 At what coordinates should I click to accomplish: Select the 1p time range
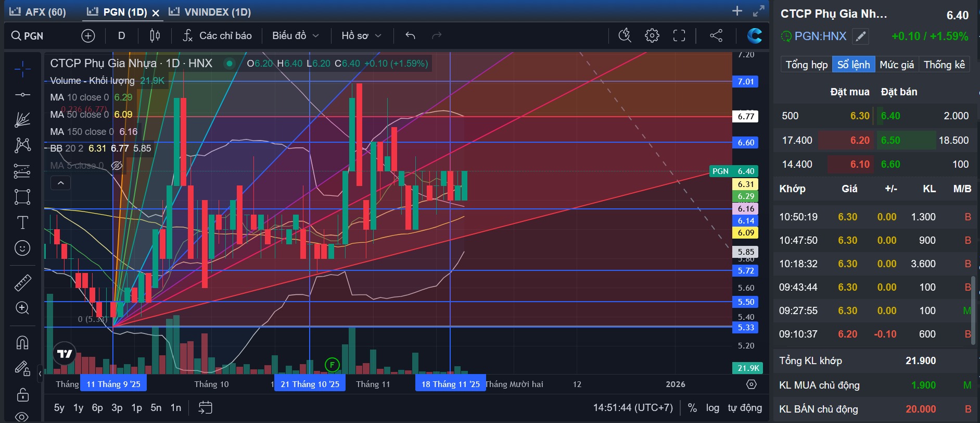click(136, 408)
